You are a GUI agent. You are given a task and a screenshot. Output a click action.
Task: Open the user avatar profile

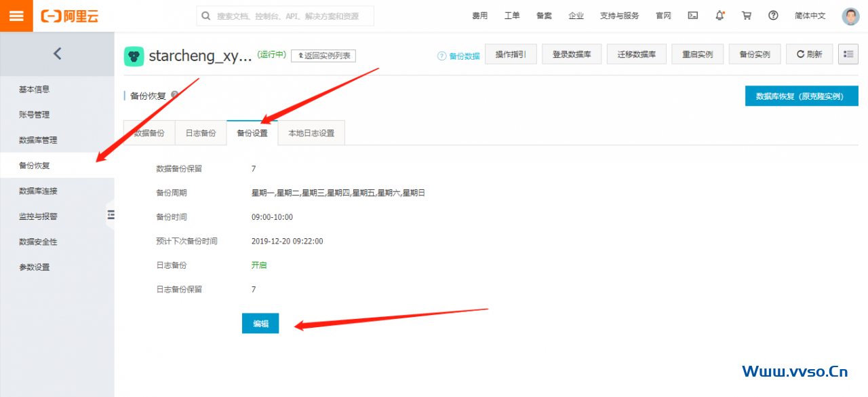click(x=850, y=16)
